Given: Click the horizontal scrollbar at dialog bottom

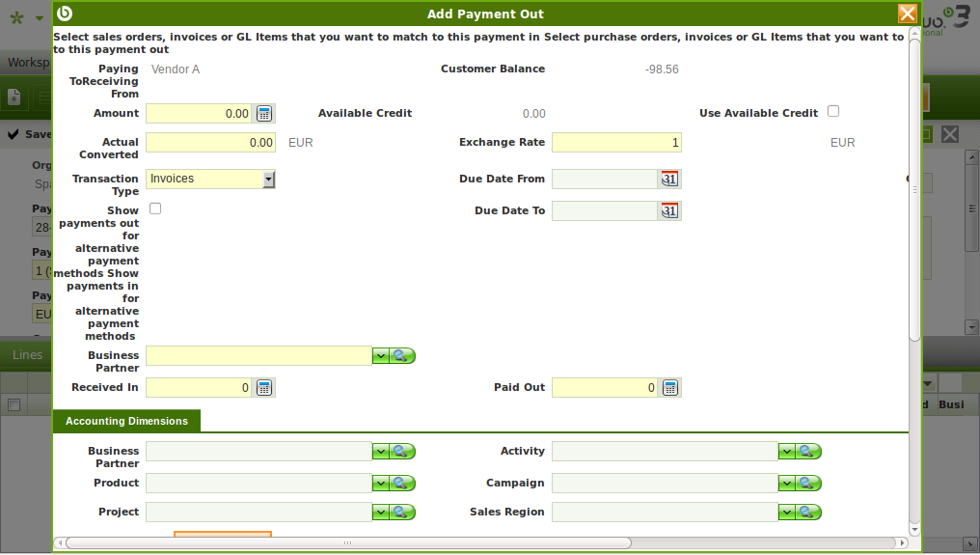Looking at the screenshot, I should pyautogui.click(x=347, y=542).
